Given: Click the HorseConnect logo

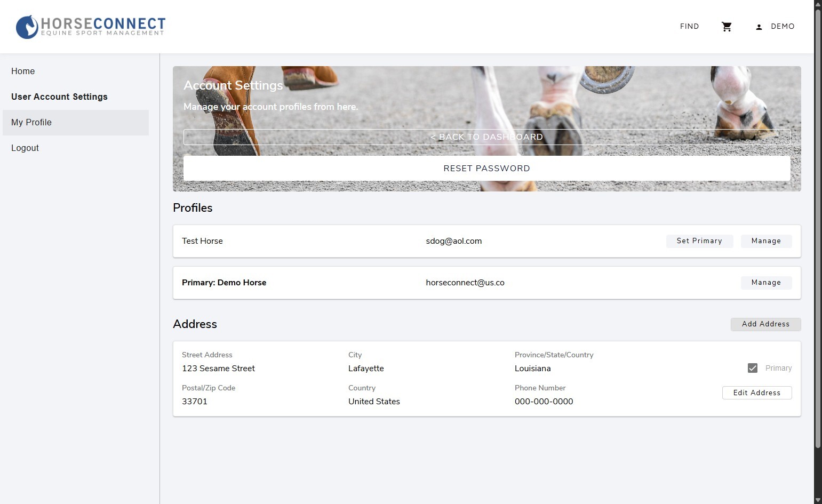Looking at the screenshot, I should [91, 27].
